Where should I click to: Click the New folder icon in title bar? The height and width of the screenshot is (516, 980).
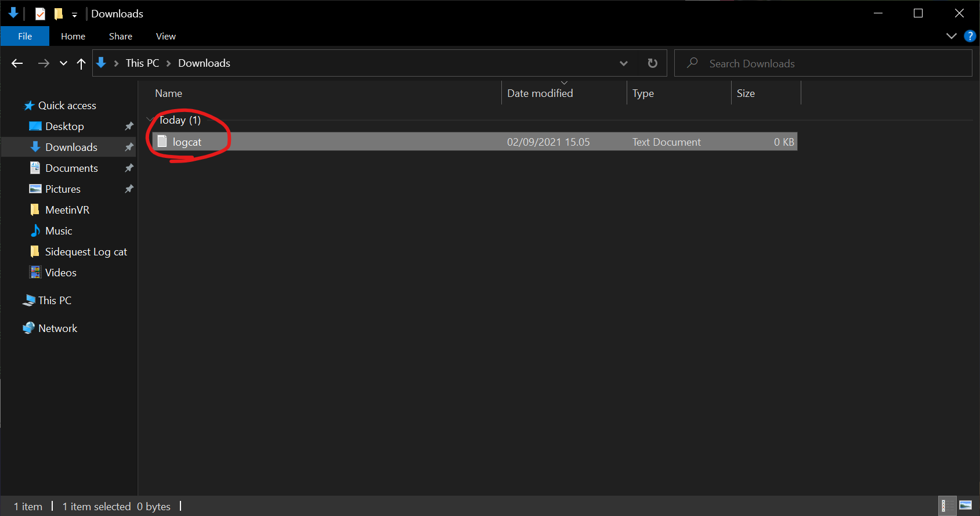pyautogui.click(x=58, y=13)
